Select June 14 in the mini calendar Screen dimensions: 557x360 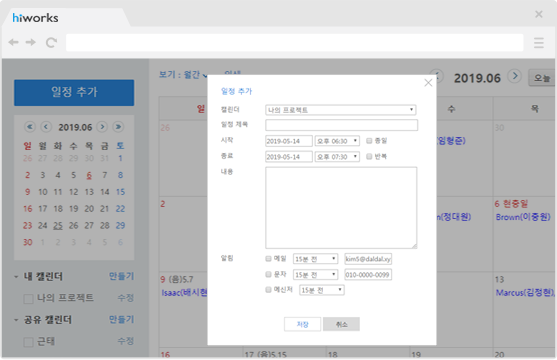point(104,192)
